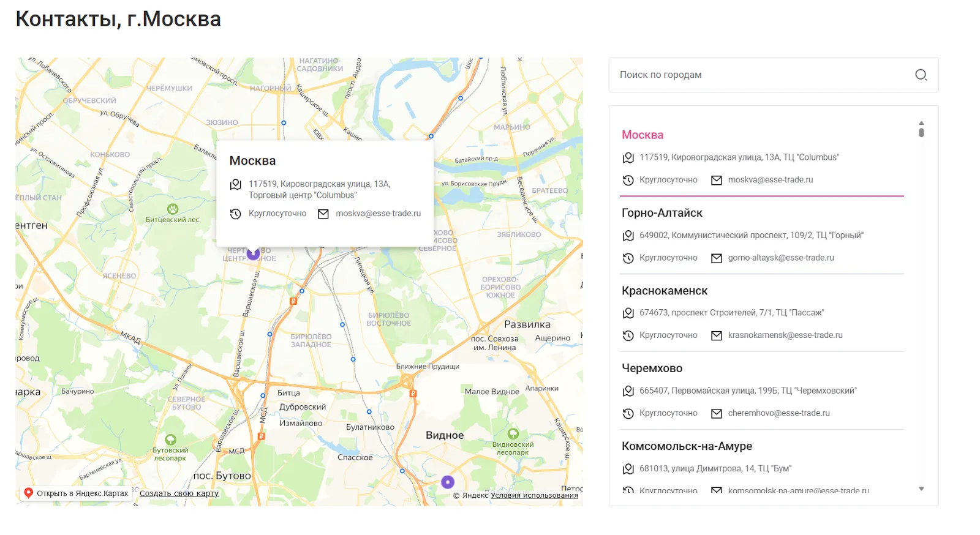Click the Битцевский лес park icon on map
Image resolution: width=980 pixels, height=535 pixels.
point(173,209)
